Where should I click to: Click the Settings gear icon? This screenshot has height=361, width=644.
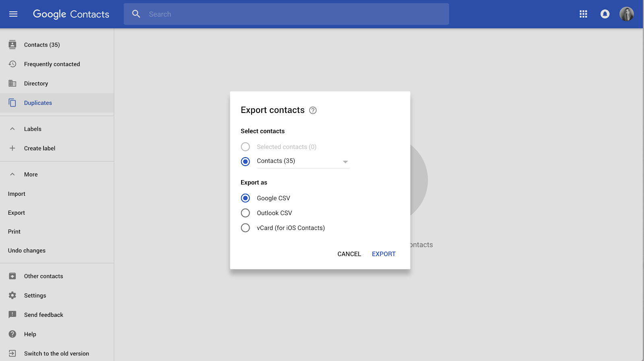click(x=12, y=295)
